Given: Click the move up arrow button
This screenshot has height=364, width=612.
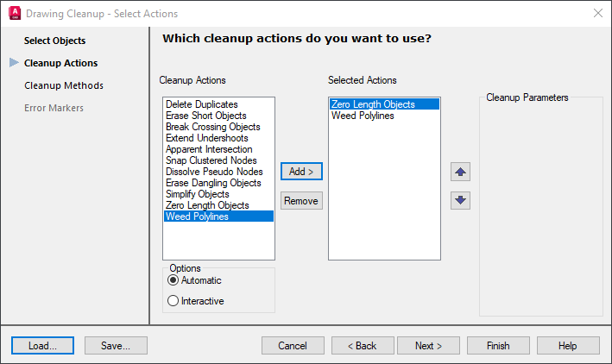Looking at the screenshot, I should pos(460,172).
